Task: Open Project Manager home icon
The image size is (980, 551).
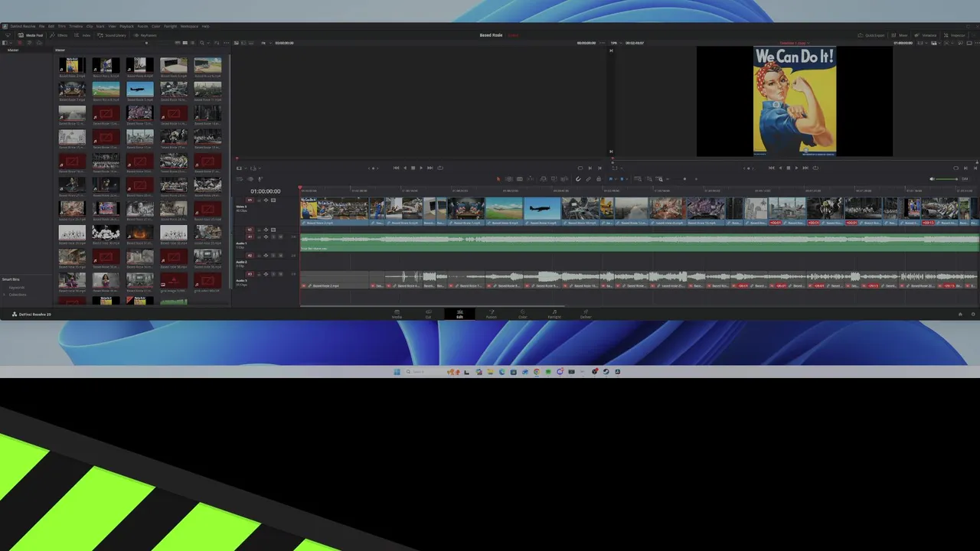Action: [x=960, y=314]
